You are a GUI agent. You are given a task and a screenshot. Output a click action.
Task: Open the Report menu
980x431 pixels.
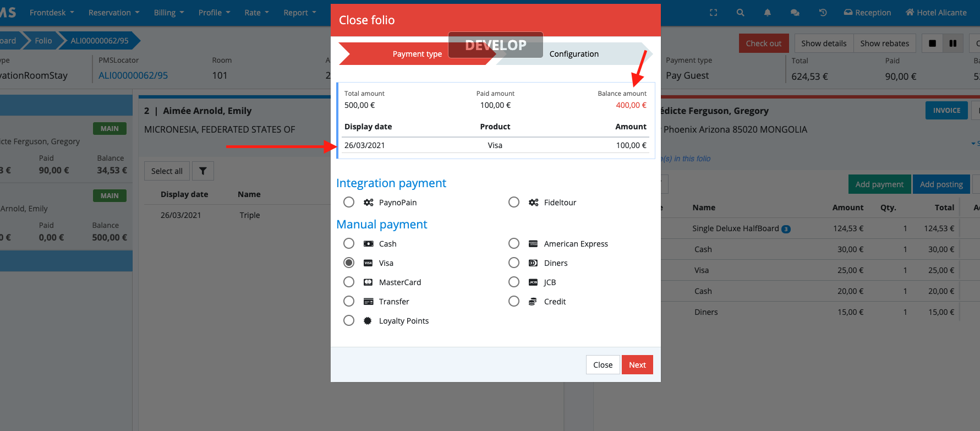(x=300, y=13)
